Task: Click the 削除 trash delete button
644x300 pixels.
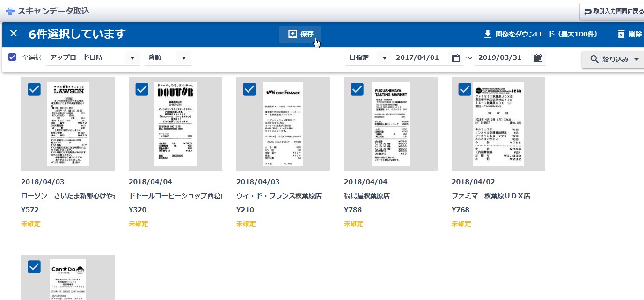Action: pyautogui.click(x=629, y=34)
